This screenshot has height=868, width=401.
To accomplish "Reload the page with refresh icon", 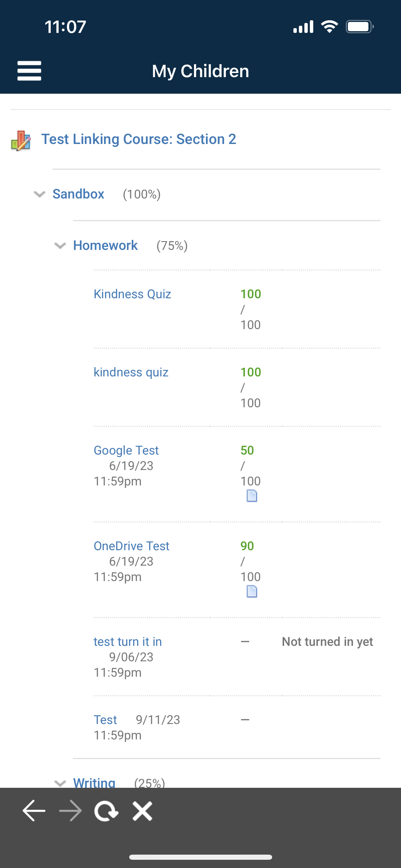I will click(106, 811).
